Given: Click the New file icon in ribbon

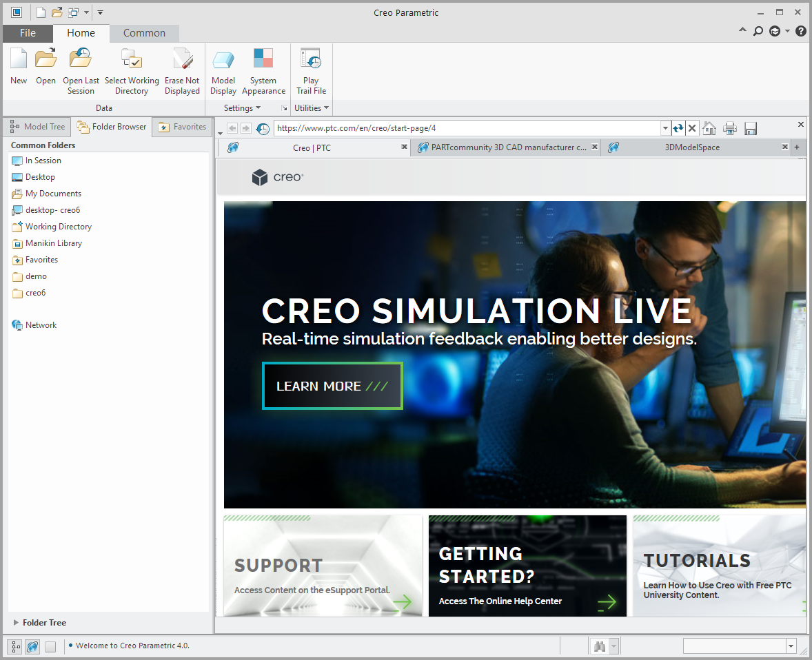Looking at the screenshot, I should 19,59.
